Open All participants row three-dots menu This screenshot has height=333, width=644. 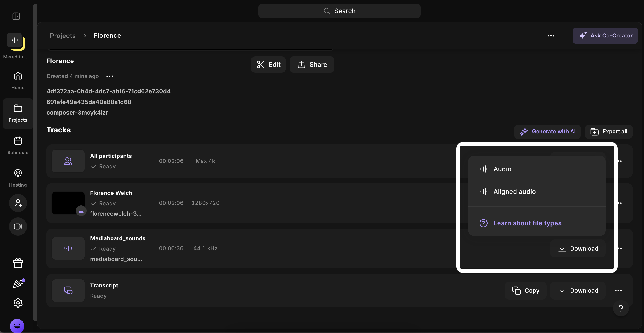point(619,161)
